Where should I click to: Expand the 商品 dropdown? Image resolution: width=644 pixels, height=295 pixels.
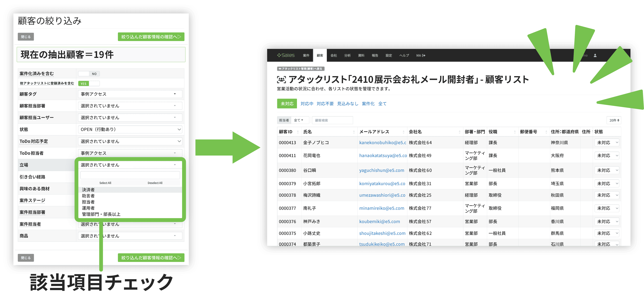tap(130, 236)
